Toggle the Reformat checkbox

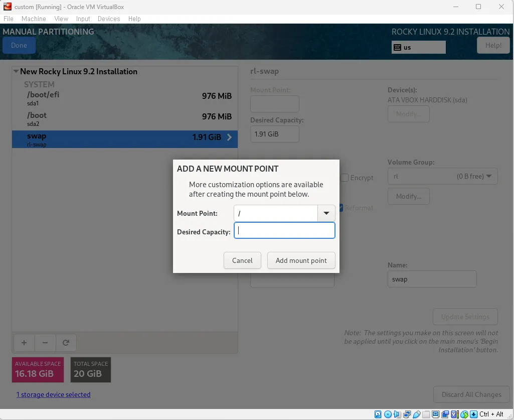[x=341, y=208]
